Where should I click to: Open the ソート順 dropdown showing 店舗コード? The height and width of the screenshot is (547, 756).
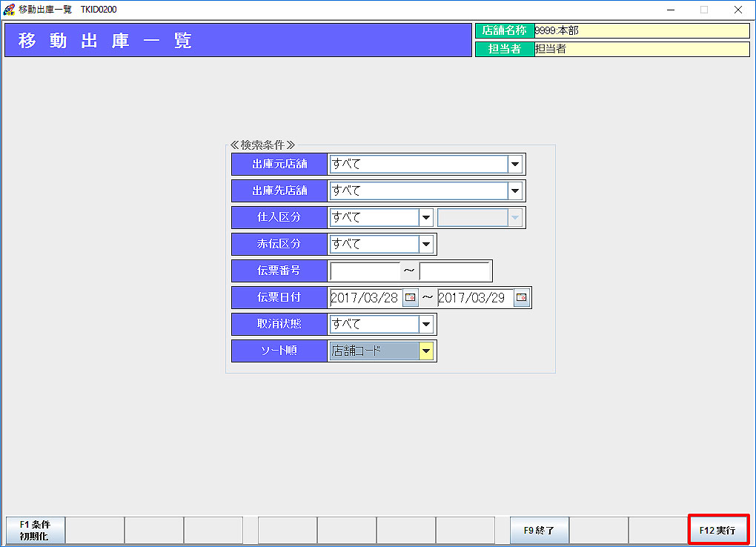(425, 351)
